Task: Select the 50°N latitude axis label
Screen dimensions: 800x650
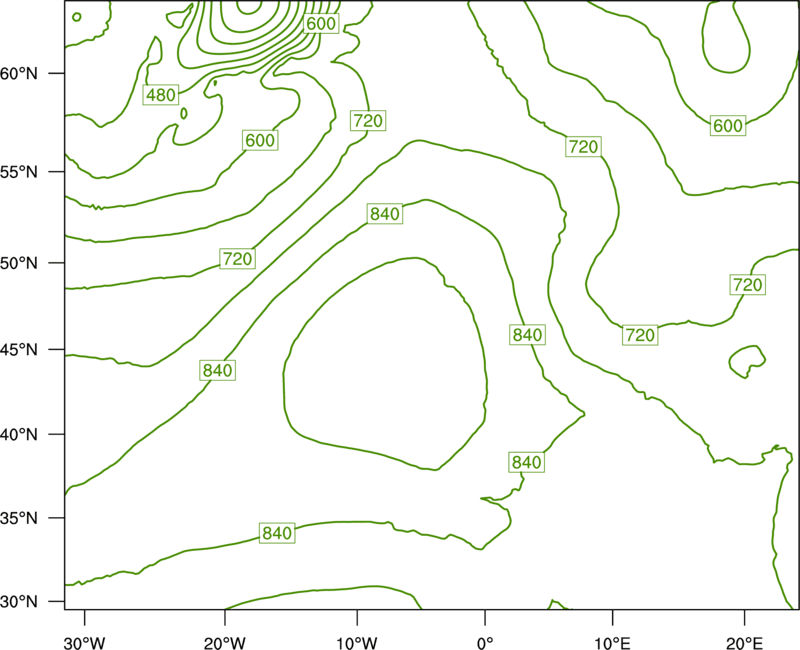Action: [19, 263]
